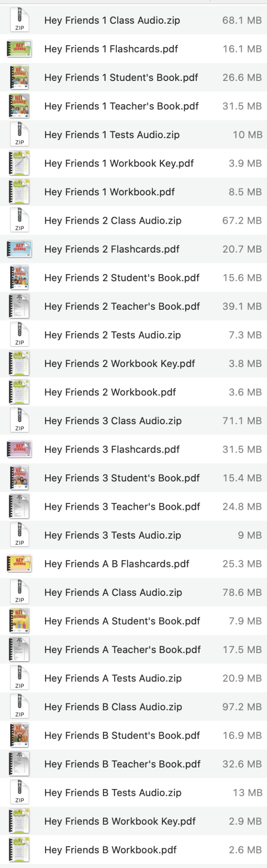
Task: Click the Hey Friends 1 Flashcards PDF thumbnail
Action: (x=20, y=48)
